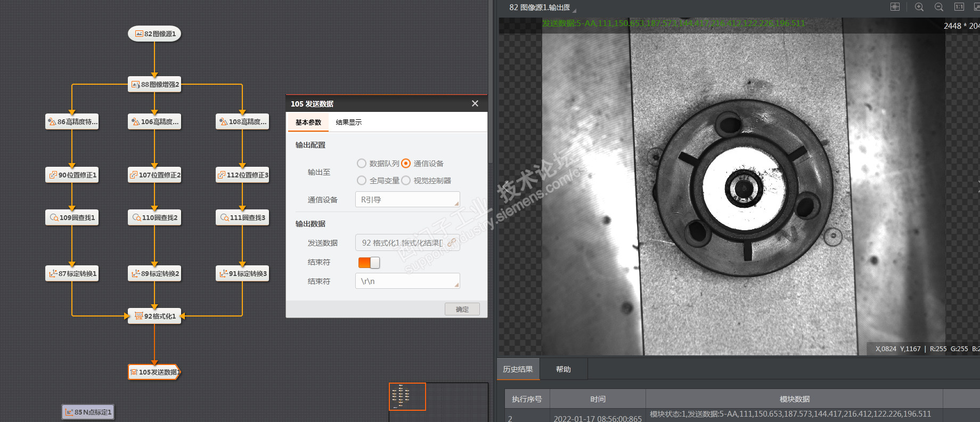
Task: Toggle the 结束符 switch off
Action: coord(369,262)
